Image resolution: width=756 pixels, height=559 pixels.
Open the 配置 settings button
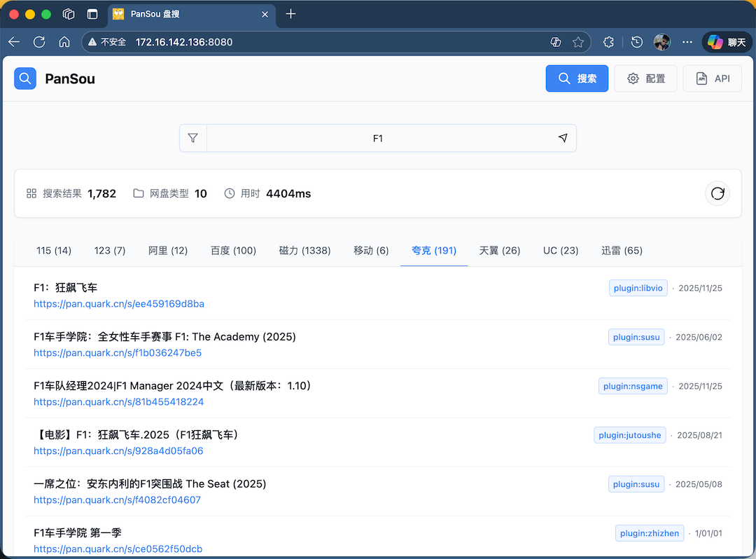point(645,78)
